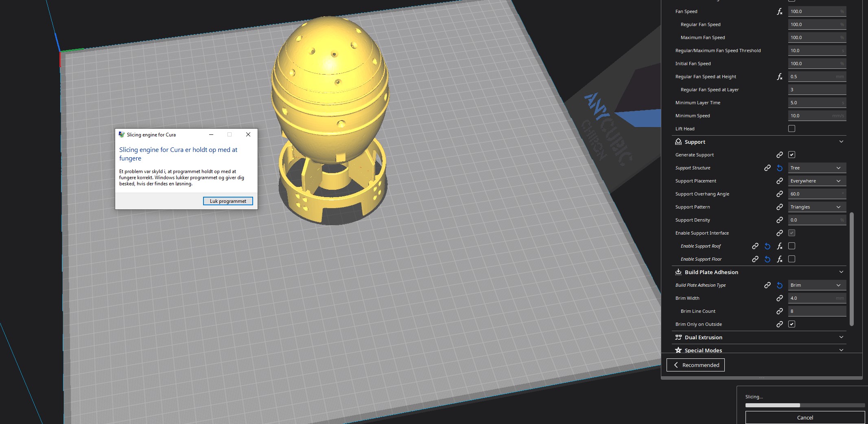The height and width of the screenshot is (424, 868).
Task: Uncheck the Generate Support checkbox
Action: tap(791, 155)
